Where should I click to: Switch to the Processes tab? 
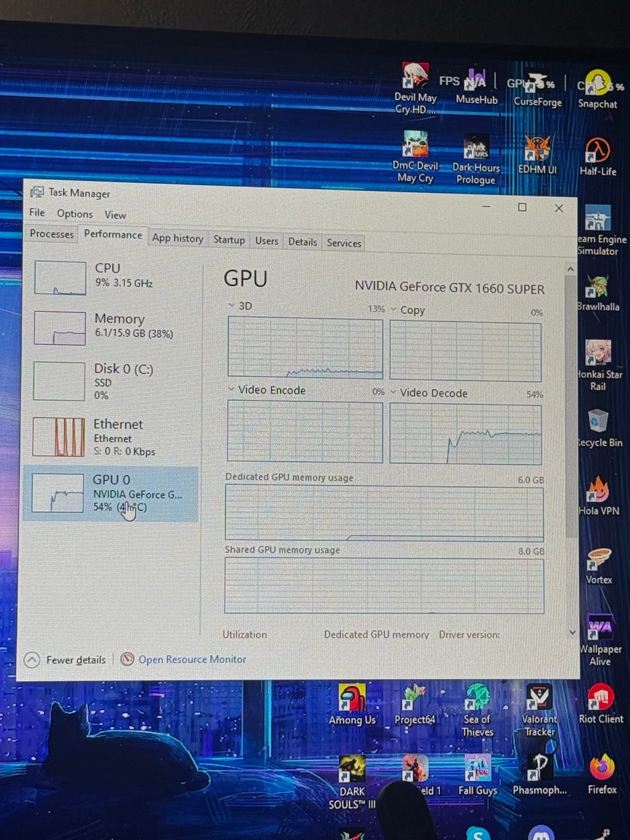(52, 234)
